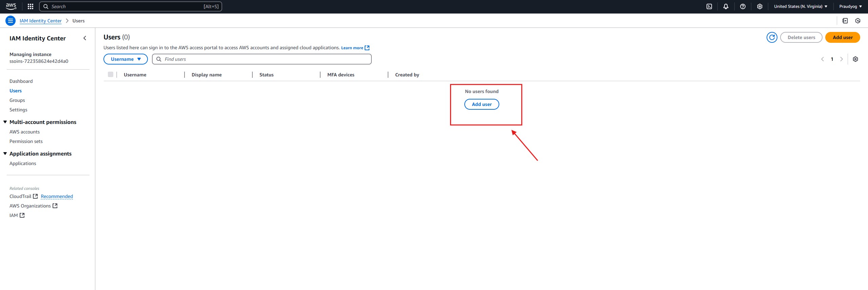The image size is (868, 290).
Task: Open table preferences gear icon
Action: click(855, 59)
